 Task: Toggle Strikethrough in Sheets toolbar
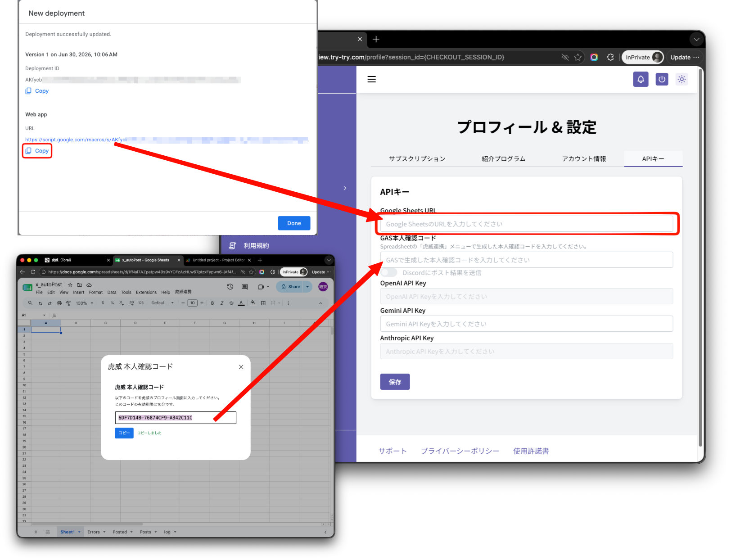pos(231,303)
